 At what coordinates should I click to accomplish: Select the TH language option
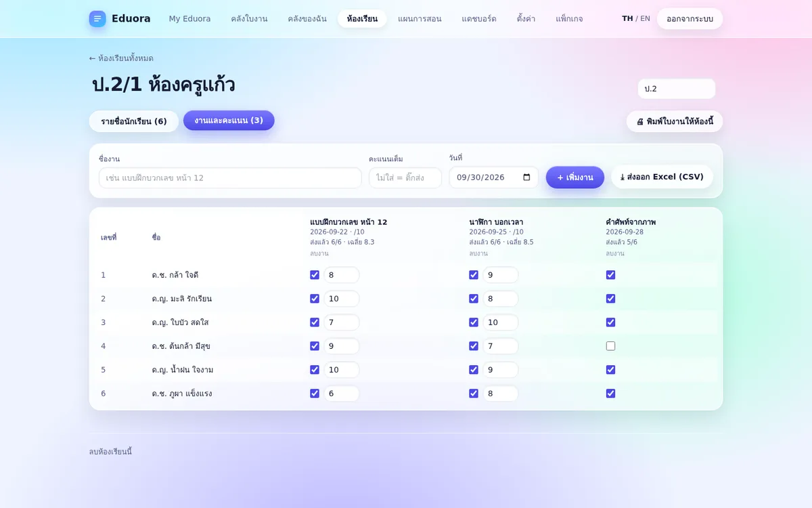pyautogui.click(x=627, y=19)
